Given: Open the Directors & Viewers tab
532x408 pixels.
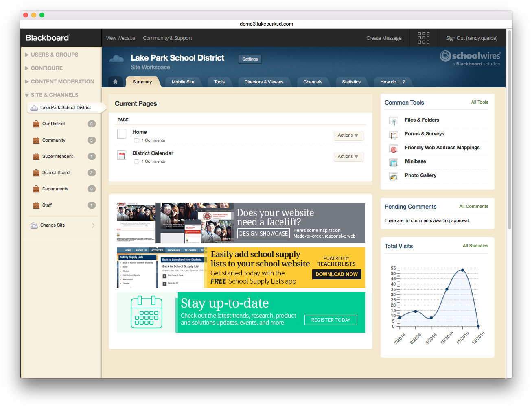Looking at the screenshot, I should pyautogui.click(x=264, y=82).
